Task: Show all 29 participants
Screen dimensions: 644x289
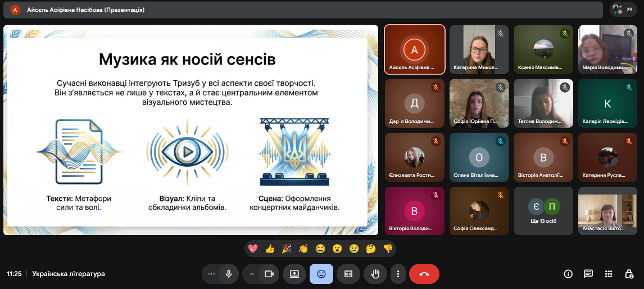Action: pyautogui.click(x=623, y=10)
